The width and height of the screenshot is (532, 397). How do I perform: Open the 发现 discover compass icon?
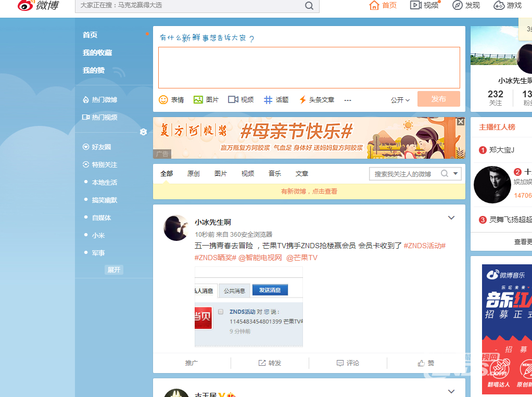point(458,5)
